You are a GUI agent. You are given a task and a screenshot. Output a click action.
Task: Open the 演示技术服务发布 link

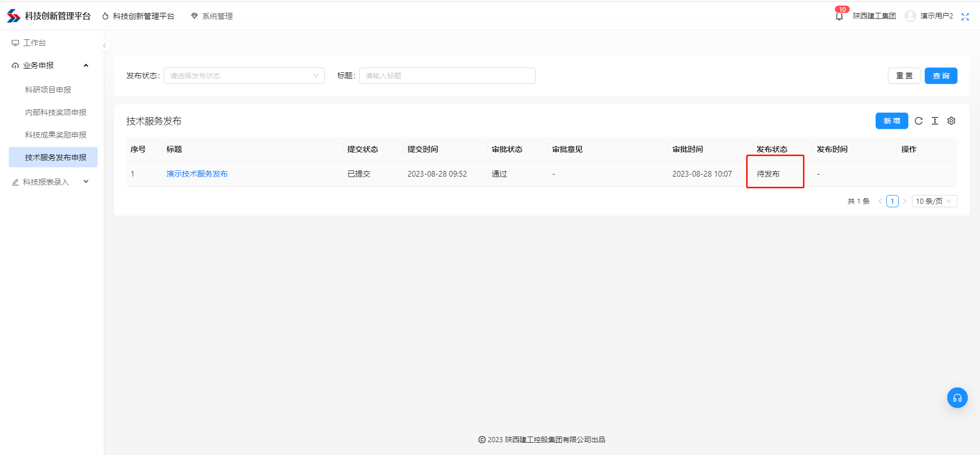pos(197,174)
